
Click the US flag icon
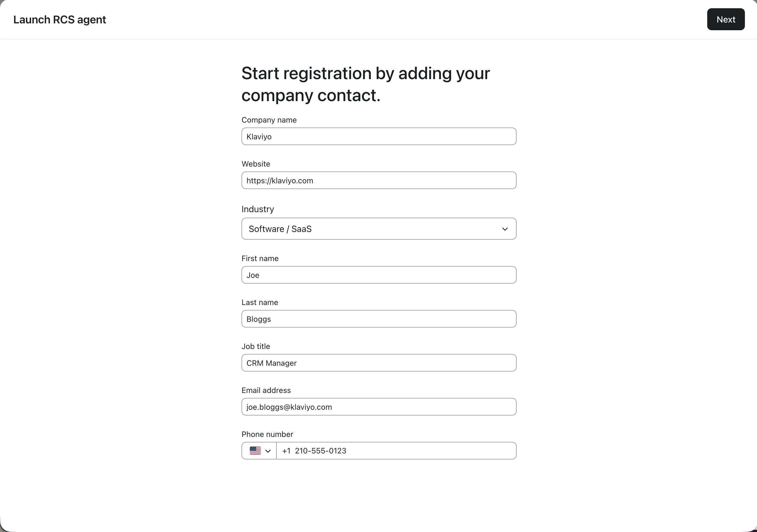[255, 450]
